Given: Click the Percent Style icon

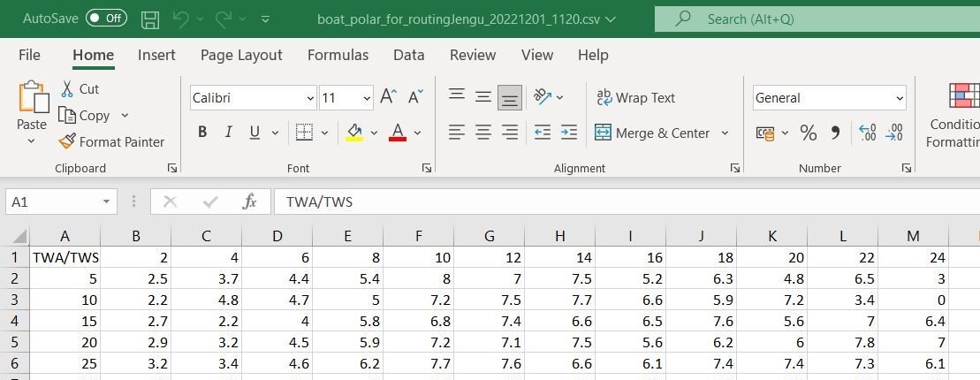Looking at the screenshot, I should pyautogui.click(x=808, y=133).
